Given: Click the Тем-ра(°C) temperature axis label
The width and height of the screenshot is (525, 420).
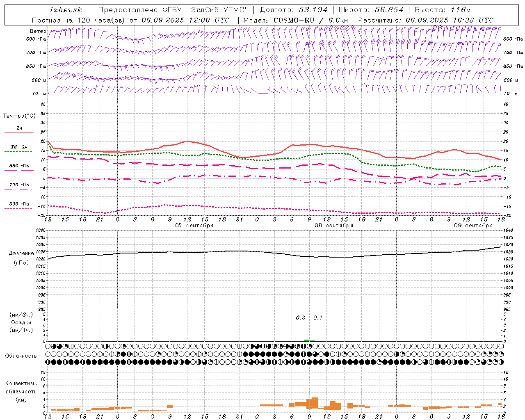Looking at the screenshot, I should pyautogui.click(x=19, y=116).
